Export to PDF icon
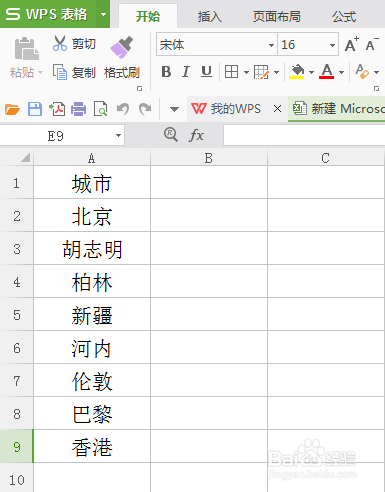This screenshot has height=492, width=385. click(57, 109)
